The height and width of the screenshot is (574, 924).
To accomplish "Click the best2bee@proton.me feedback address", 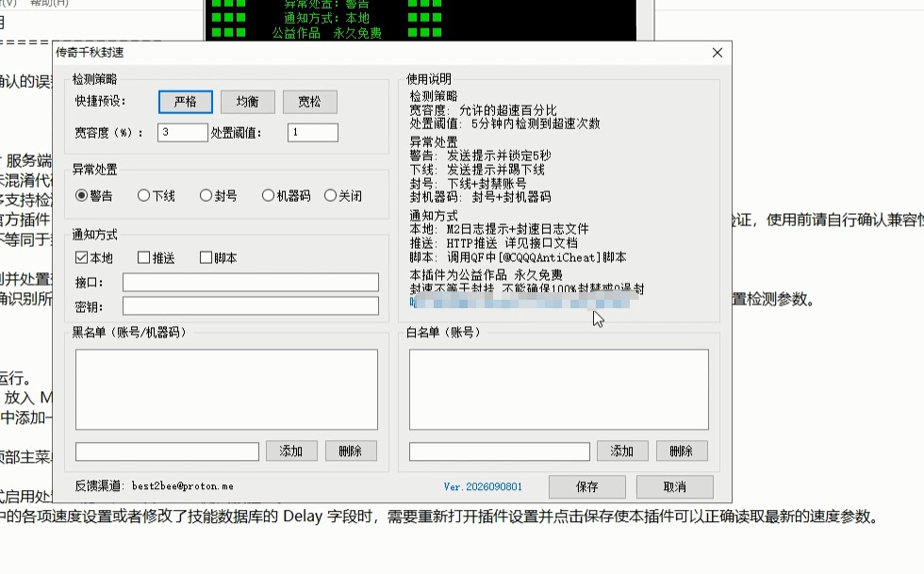I will click(x=183, y=486).
